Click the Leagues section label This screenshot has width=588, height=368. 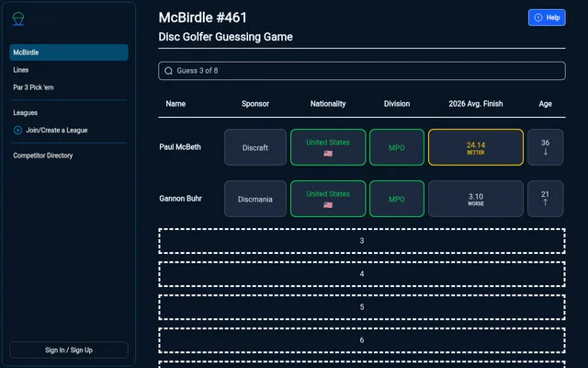point(25,113)
